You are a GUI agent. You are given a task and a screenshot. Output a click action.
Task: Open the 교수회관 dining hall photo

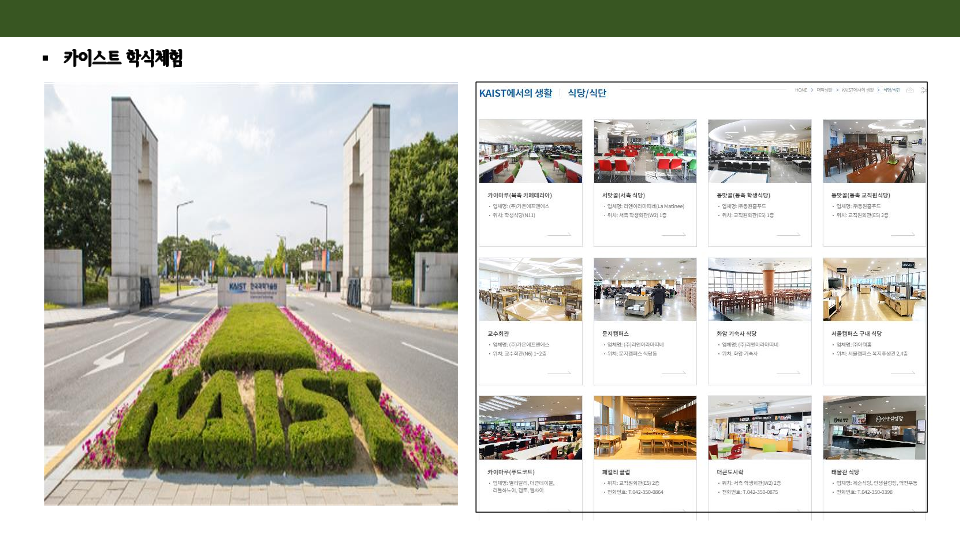pyautogui.click(x=530, y=290)
